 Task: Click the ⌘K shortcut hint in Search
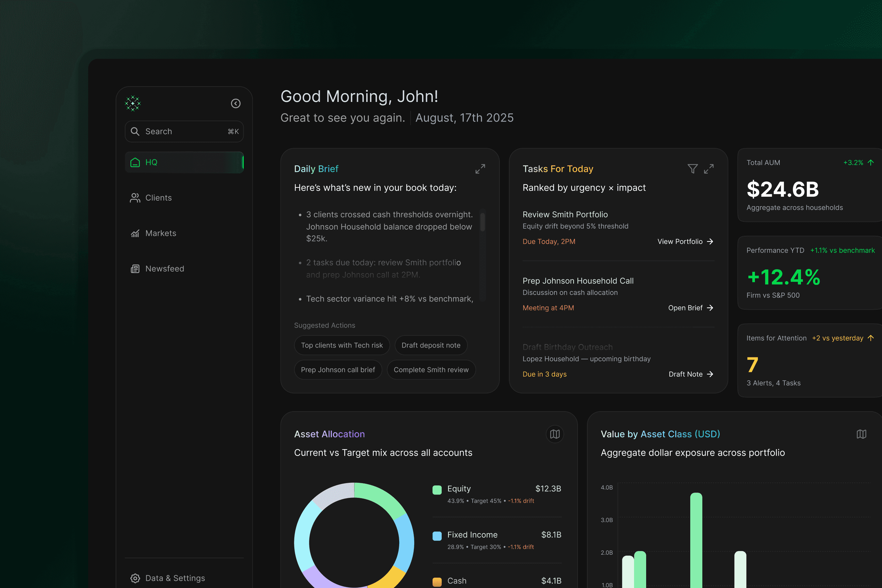tap(233, 132)
